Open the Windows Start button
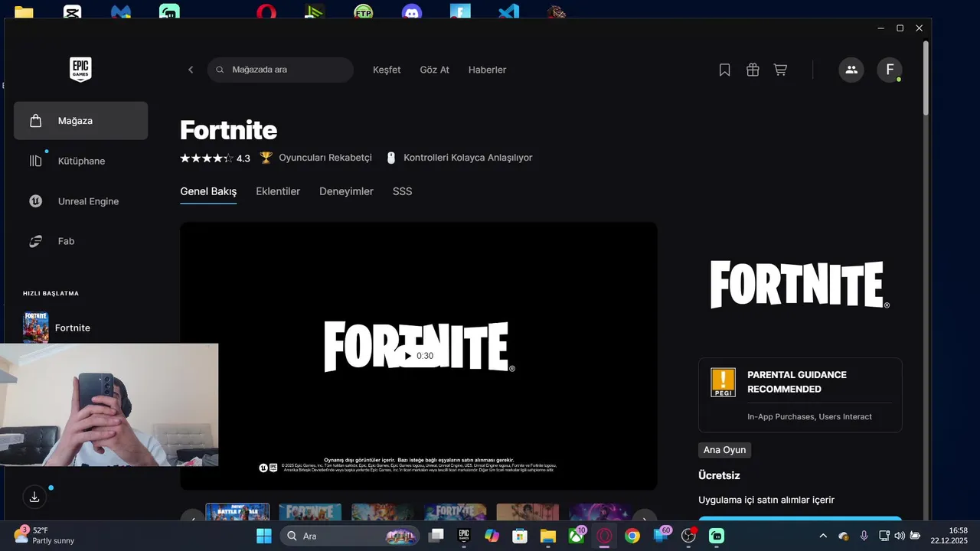 [x=263, y=536]
